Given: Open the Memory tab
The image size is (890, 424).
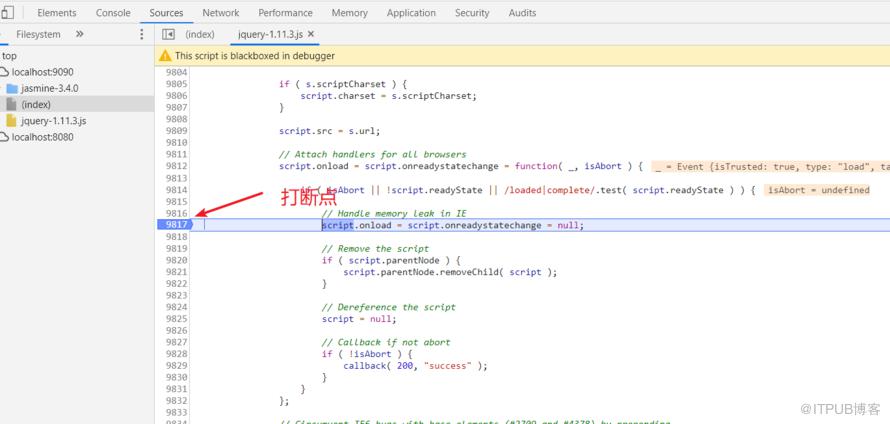Looking at the screenshot, I should [350, 12].
